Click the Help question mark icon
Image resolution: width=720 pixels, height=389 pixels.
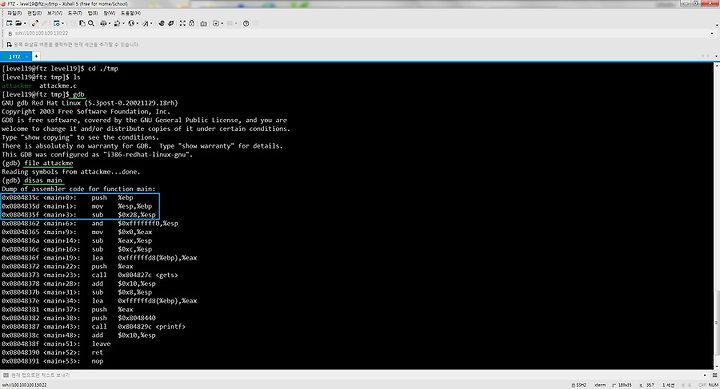coord(246,23)
